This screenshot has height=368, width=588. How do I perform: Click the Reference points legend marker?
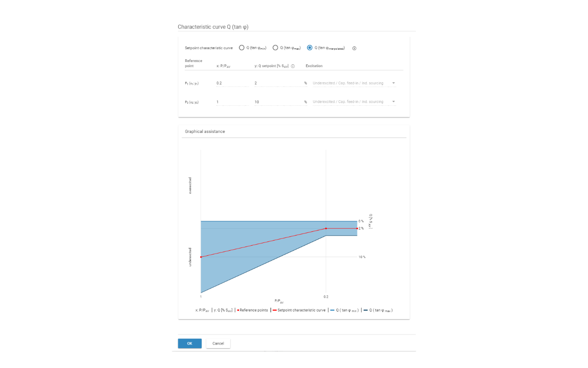pyautogui.click(x=238, y=310)
